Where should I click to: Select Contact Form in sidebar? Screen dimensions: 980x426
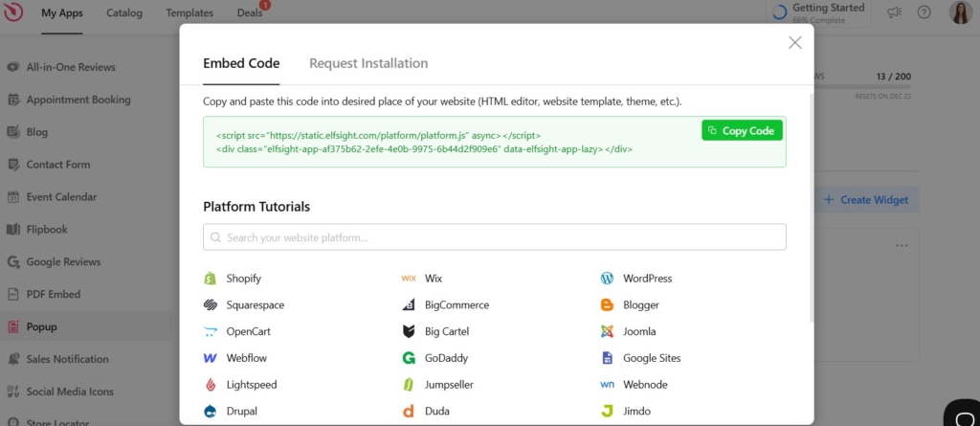click(58, 165)
